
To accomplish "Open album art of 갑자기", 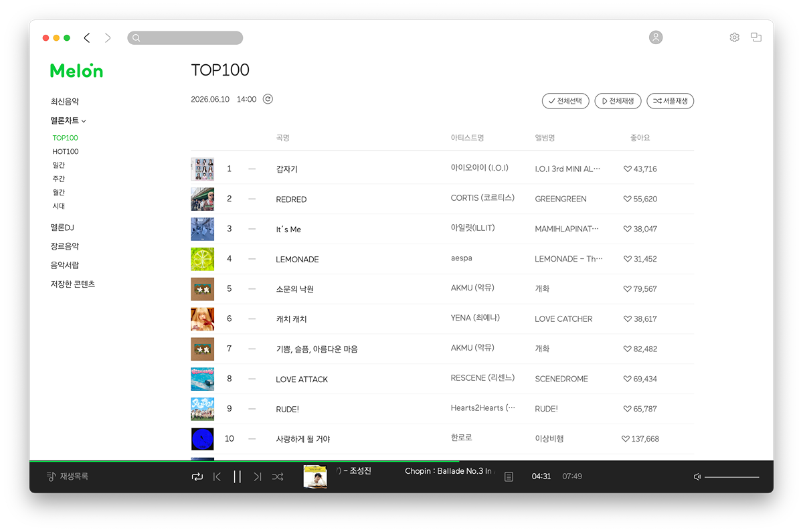I will point(202,169).
